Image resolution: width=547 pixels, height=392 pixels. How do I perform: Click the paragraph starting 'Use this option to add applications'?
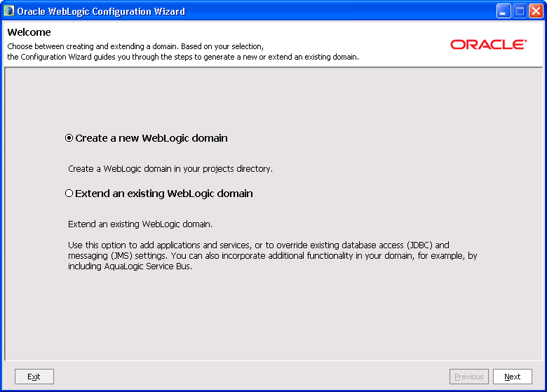click(273, 256)
